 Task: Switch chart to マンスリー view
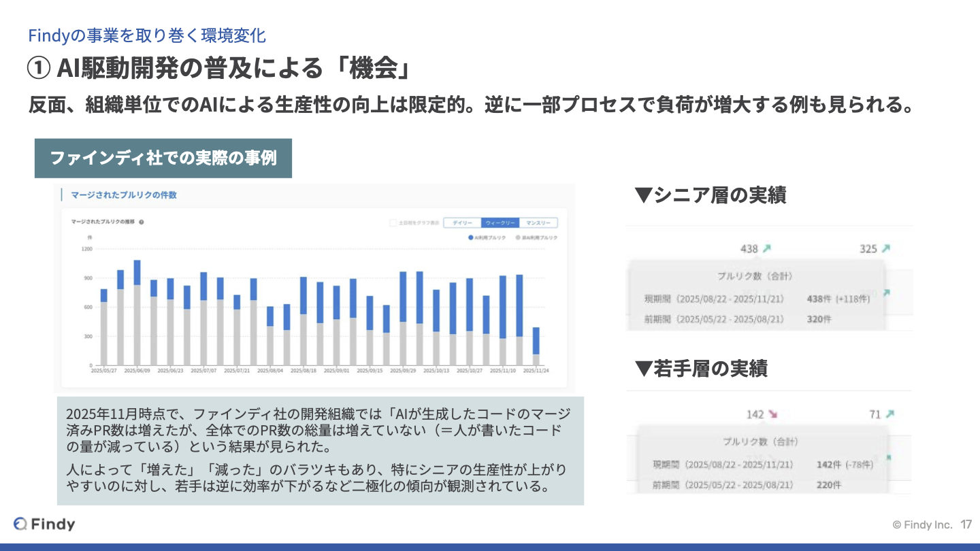click(538, 222)
